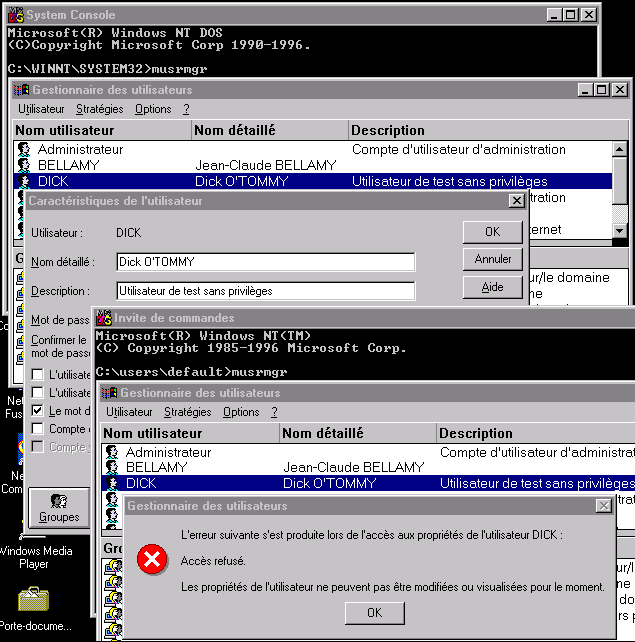Click the upper Gestionnaire des utilisateurs title icon

(x=21, y=90)
